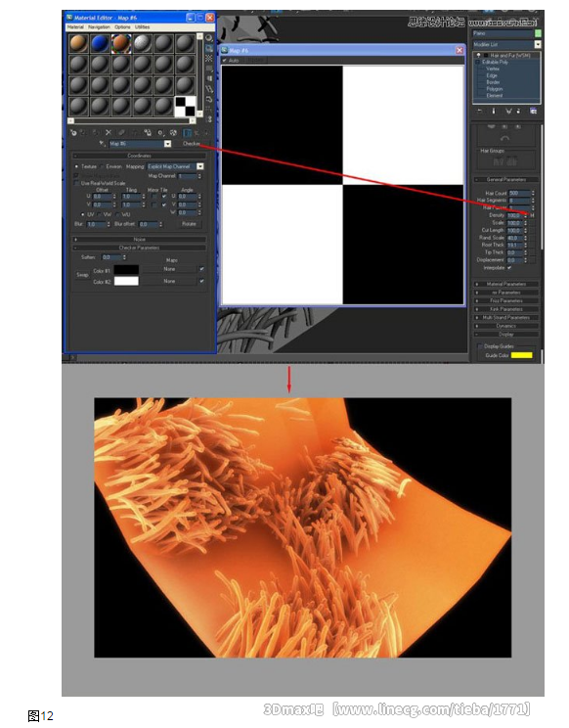Open Options menu in Material Editor
Screen dimensions: 569x728
(122, 27)
